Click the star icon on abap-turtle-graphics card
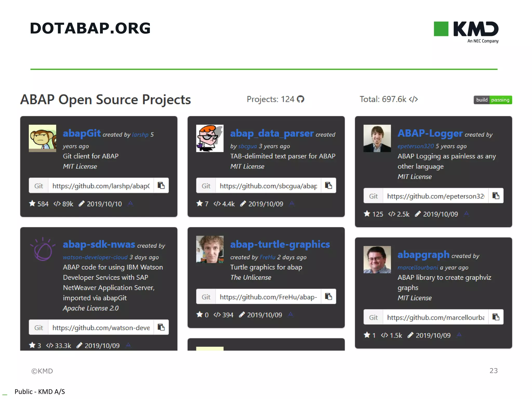The height and width of the screenshot is (399, 532). pyautogui.click(x=199, y=315)
